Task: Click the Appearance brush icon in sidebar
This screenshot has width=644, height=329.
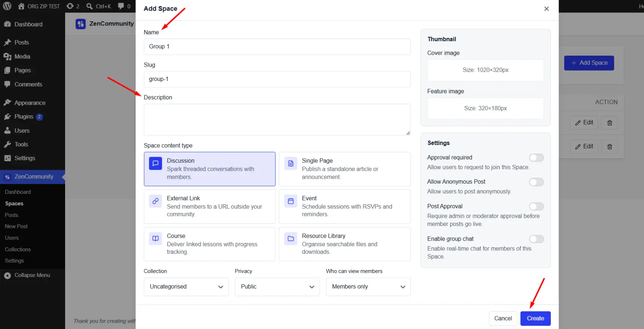Action: click(7, 103)
